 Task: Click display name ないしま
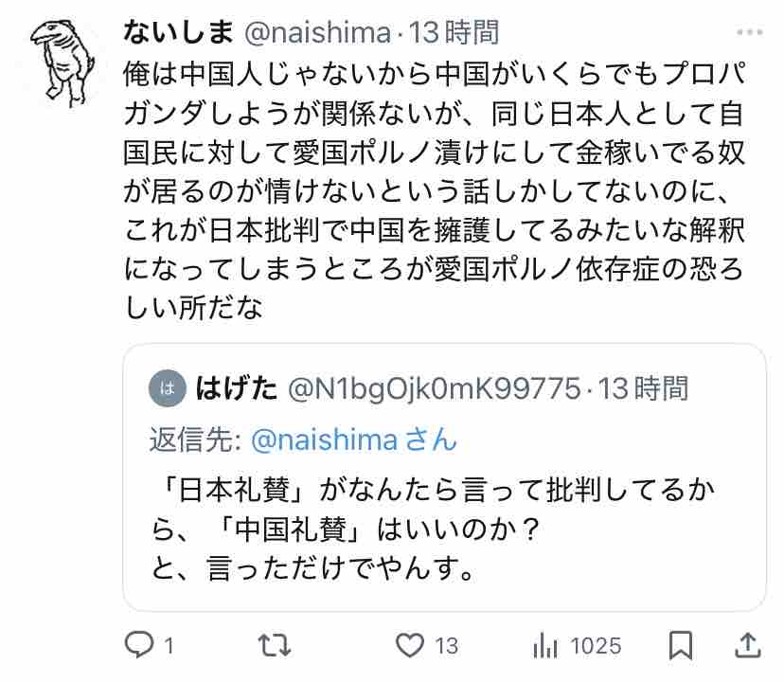pos(178,32)
